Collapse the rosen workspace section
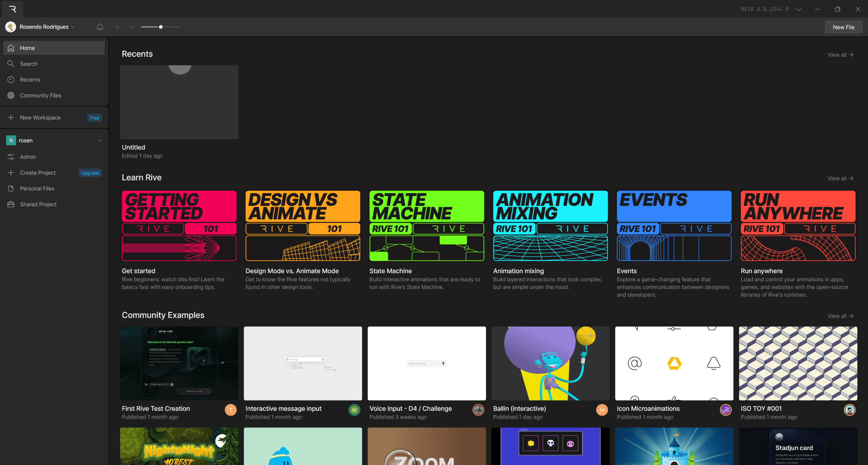Viewport: 868px width, 465px height. pos(100,141)
